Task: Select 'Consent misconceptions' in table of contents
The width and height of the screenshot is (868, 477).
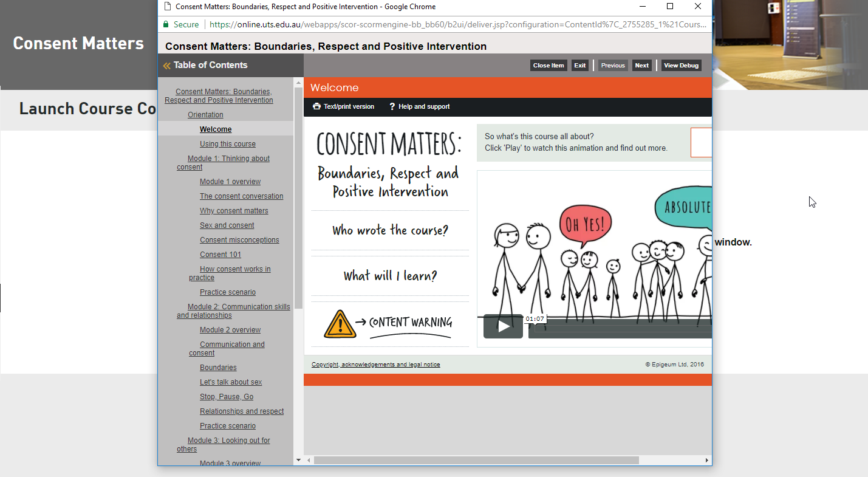Action: [239, 240]
